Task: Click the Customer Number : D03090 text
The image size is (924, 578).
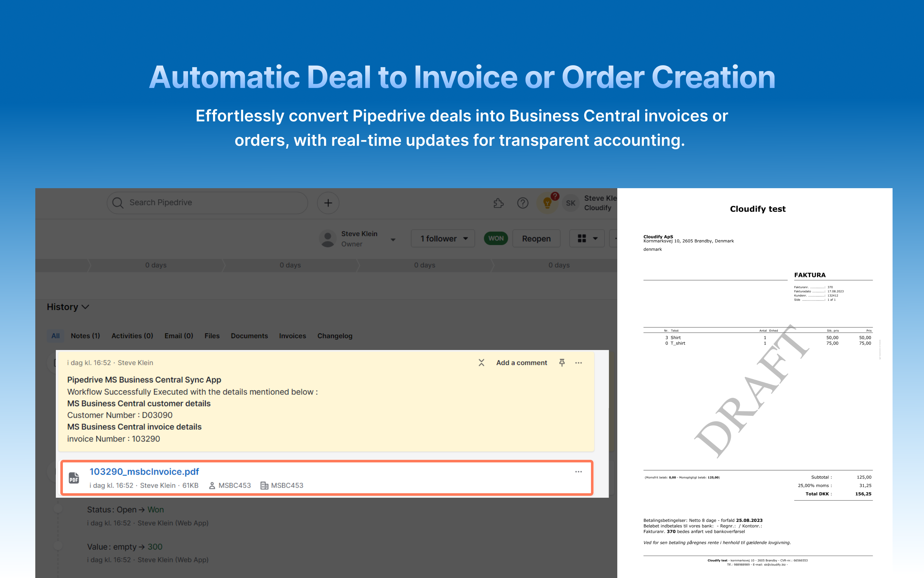Action: pos(119,415)
